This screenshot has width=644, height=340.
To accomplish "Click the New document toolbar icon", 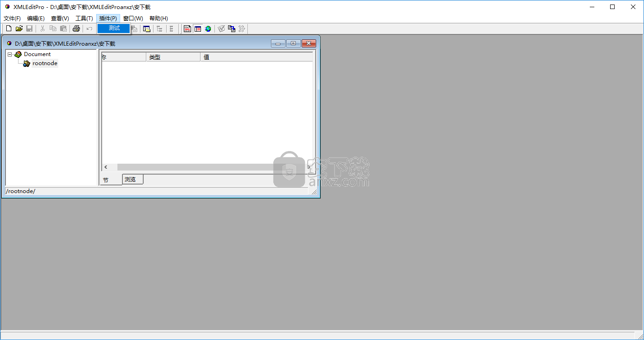I will pos(9,28).
